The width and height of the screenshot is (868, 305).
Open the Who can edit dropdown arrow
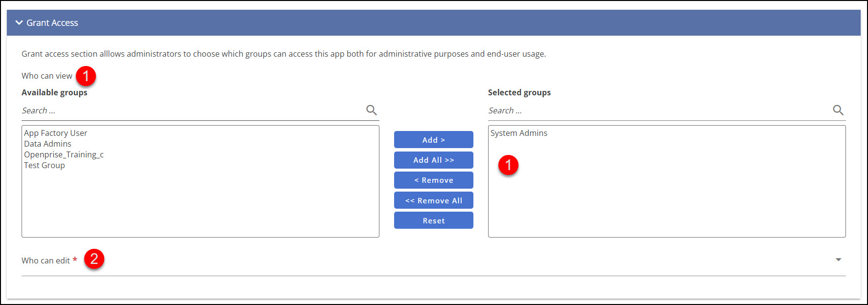point(838,260)
